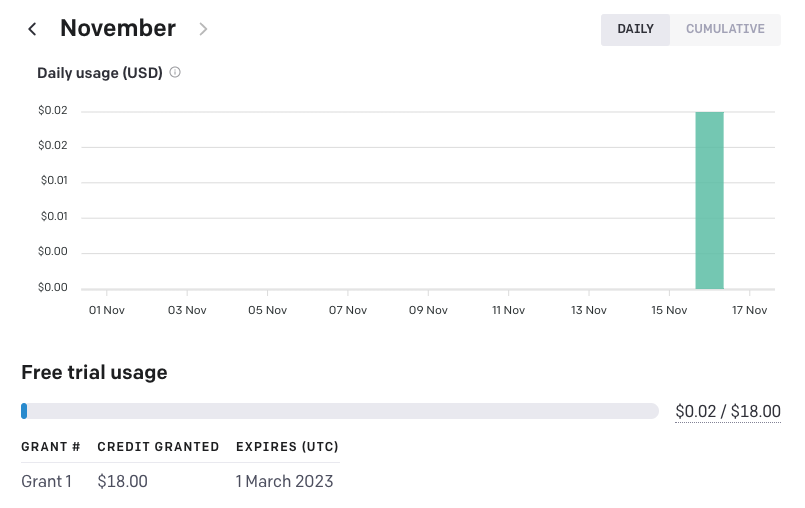Go to previous month using left chevron
Screen dimensions: 805x508
click(32, 29)
